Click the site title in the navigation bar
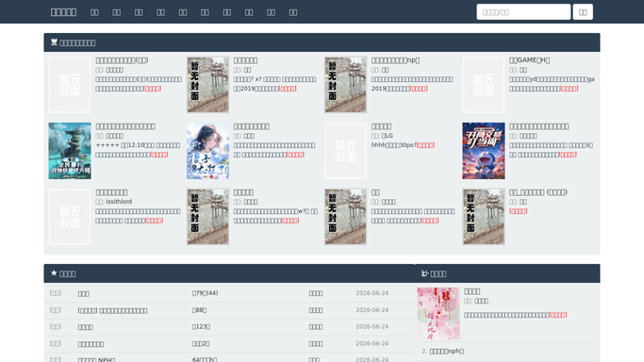 pyautogui.click(x=63, y=12)
